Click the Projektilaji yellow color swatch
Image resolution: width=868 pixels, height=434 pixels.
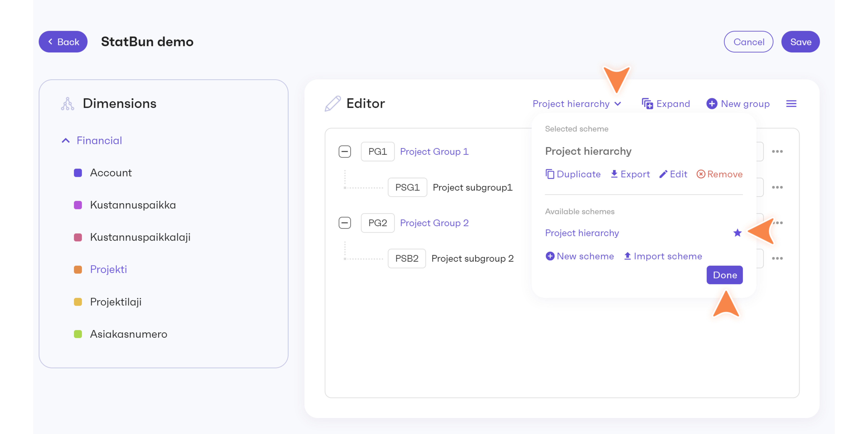[78, 302]
